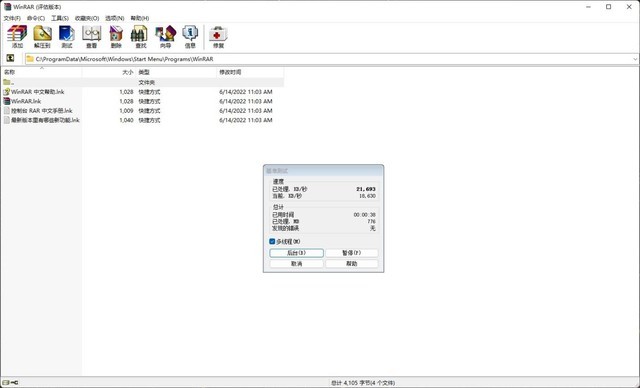This screenshot has height=388, width=640.
Task: Click the size value 1,040
Action: click(x=127, y=120)
